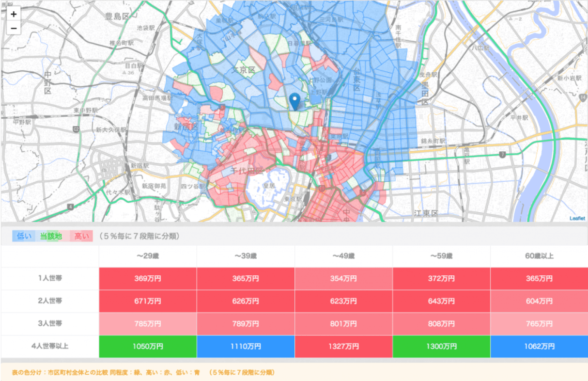Select the 高い red legend swatch
Screen dimensions: 588x381
(81, 237)
